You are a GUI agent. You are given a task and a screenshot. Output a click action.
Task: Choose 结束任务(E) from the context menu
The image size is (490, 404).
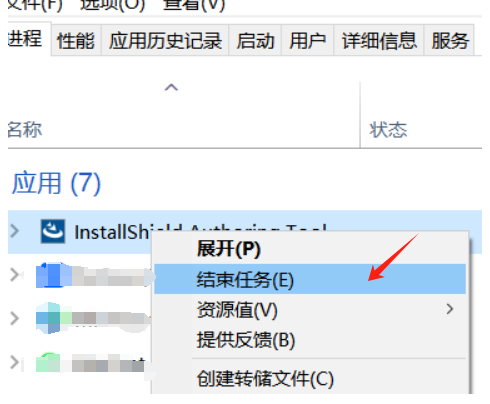[x=310, y=279]
